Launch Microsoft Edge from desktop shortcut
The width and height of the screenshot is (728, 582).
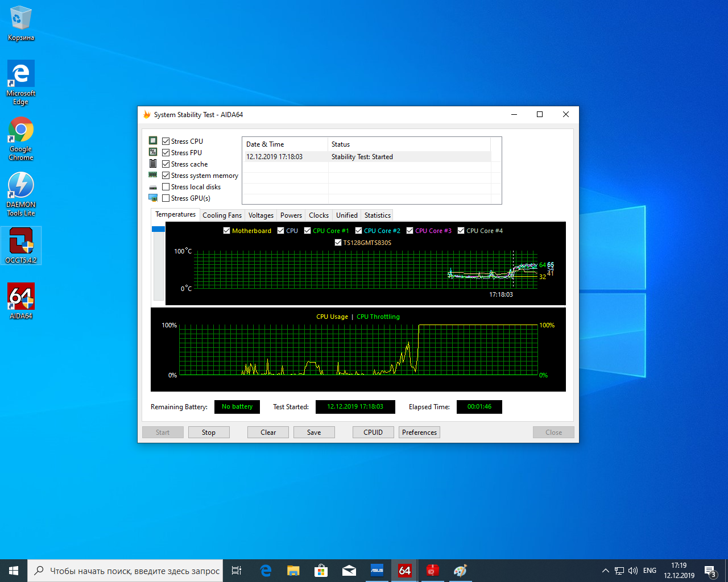coord(21,82)
